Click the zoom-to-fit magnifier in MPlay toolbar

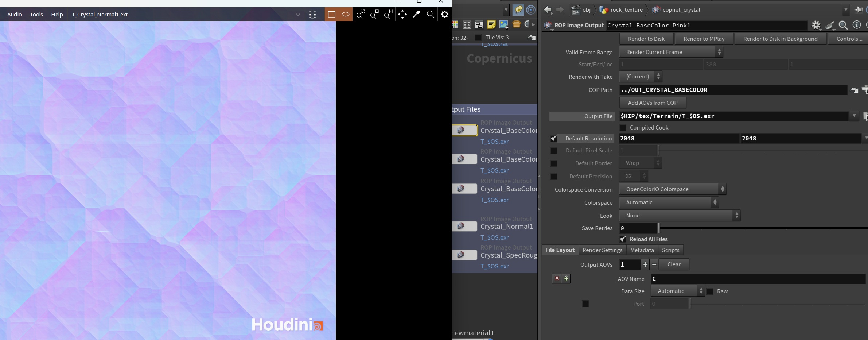360,14
